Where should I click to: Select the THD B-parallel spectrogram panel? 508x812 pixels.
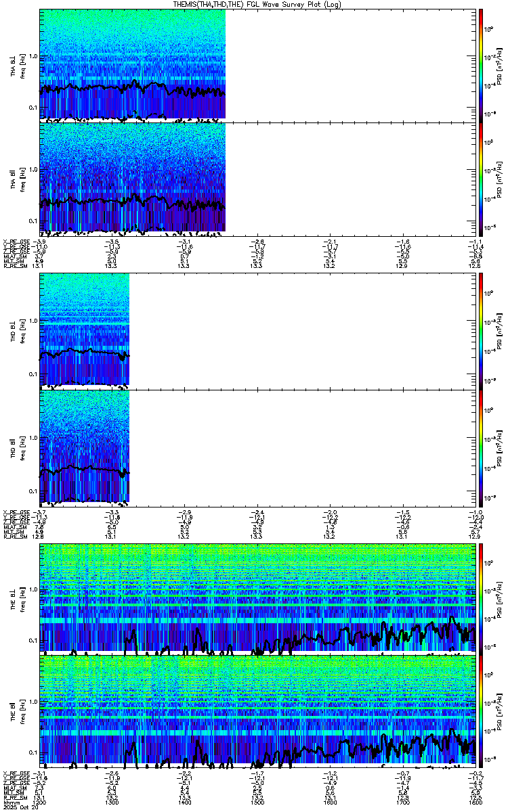[257, 447]
